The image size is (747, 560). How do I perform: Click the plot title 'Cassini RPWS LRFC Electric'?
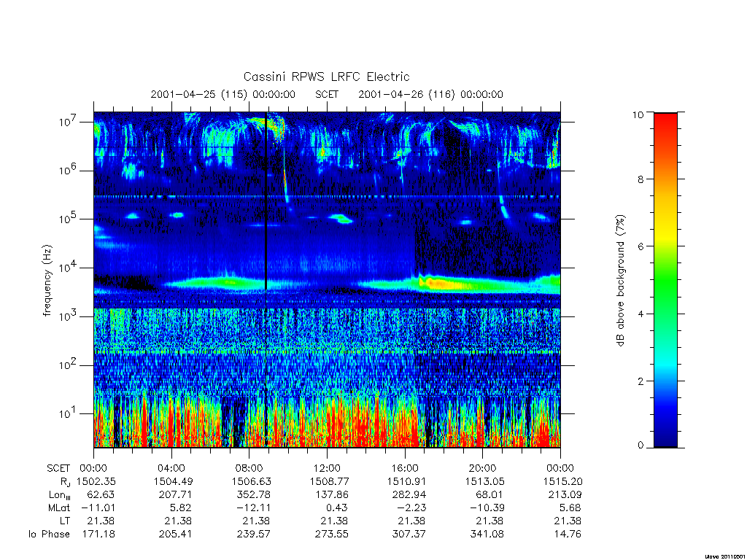[326, 77]
